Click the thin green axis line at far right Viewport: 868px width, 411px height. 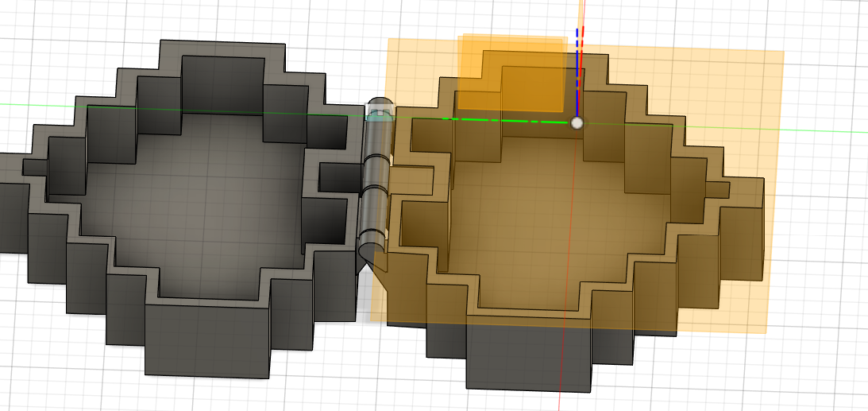click(x=825, y=131)
